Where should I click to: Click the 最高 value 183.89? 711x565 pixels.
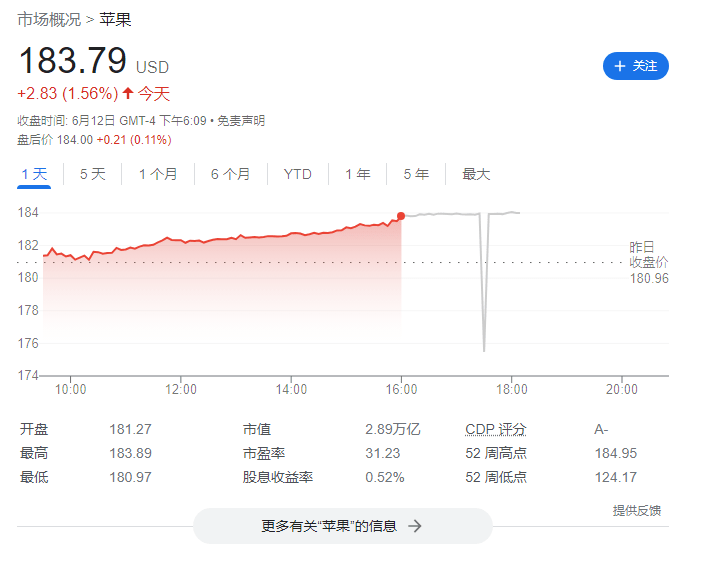pyautogui.click(x=130, y=453)
